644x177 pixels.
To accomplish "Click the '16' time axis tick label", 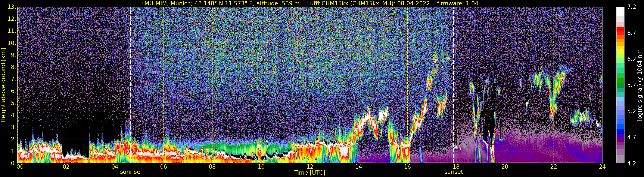I will tap(407, 167).
